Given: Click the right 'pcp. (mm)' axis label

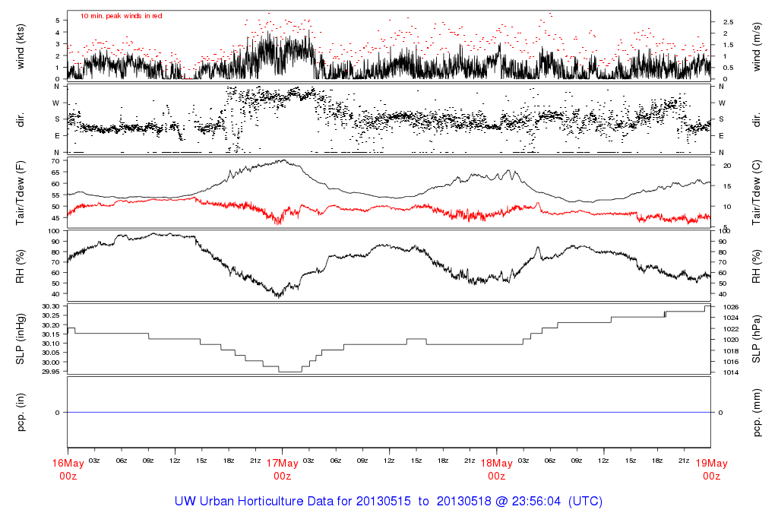Looking at the screenshot, I should 756,413.
